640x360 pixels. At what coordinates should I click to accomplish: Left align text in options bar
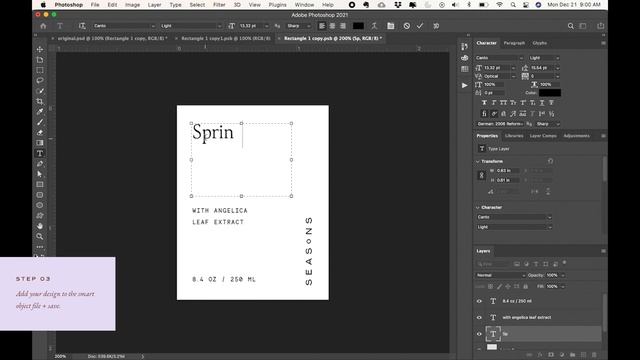point(322,26)
